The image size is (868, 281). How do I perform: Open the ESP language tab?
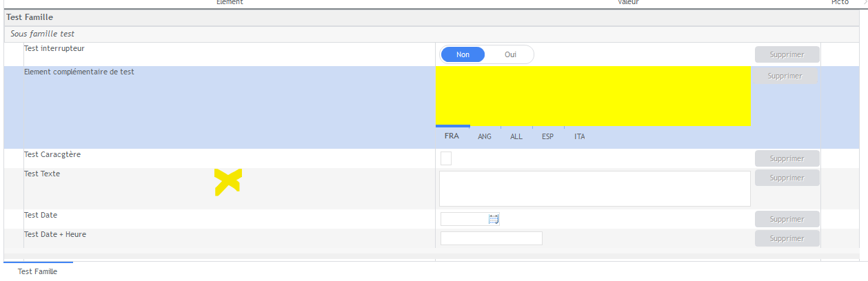(548, 136)
